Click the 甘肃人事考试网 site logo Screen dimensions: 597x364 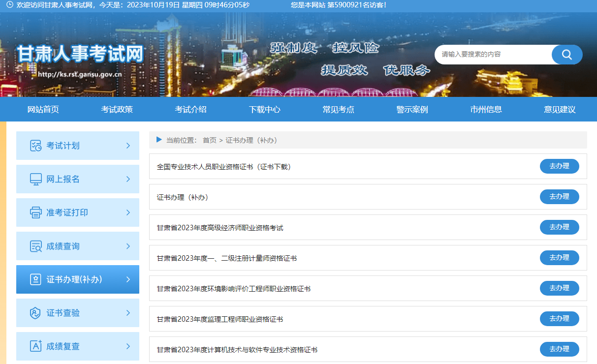(80, 54)
